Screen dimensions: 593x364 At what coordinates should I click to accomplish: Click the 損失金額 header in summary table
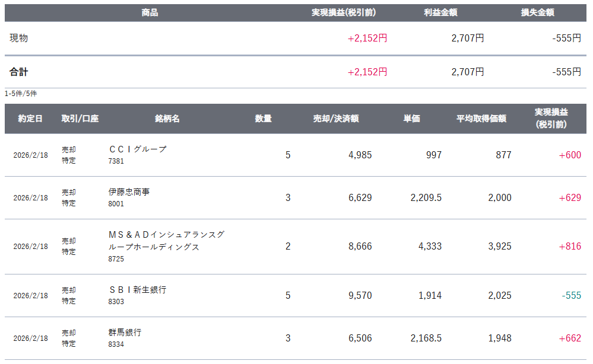[x=537, y=12]
